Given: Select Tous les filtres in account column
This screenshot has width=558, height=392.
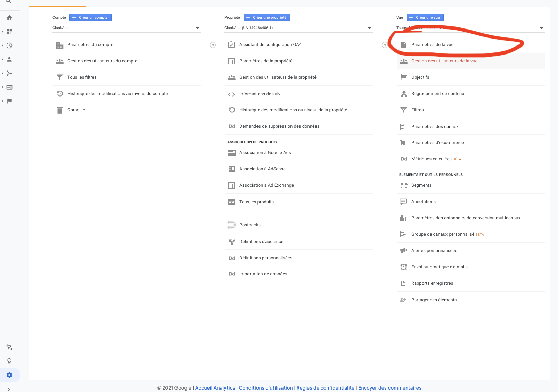Looking at the screenshot, I should pos(82,77).
